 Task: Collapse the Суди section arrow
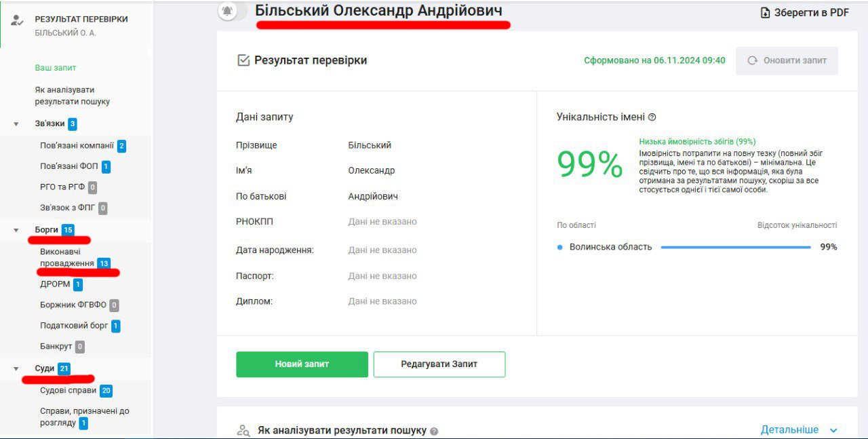point(16,368)
